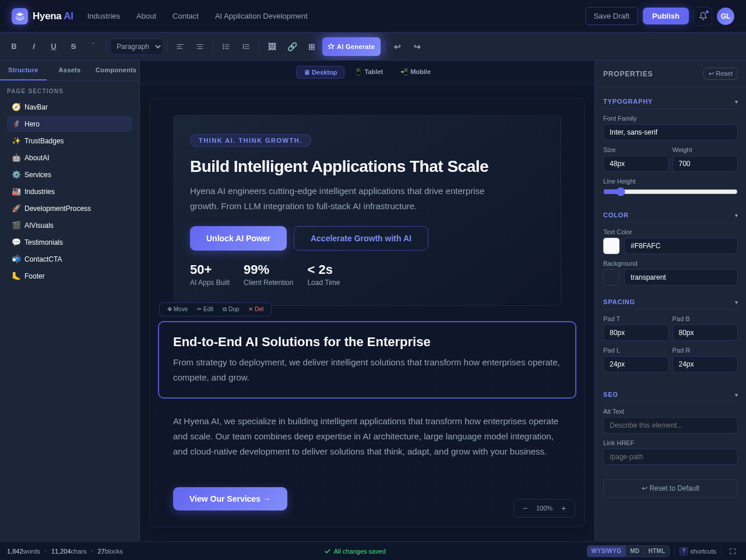This screenshot has width=746, height=560.
Task: Insert an image
Action: (272, 47)
